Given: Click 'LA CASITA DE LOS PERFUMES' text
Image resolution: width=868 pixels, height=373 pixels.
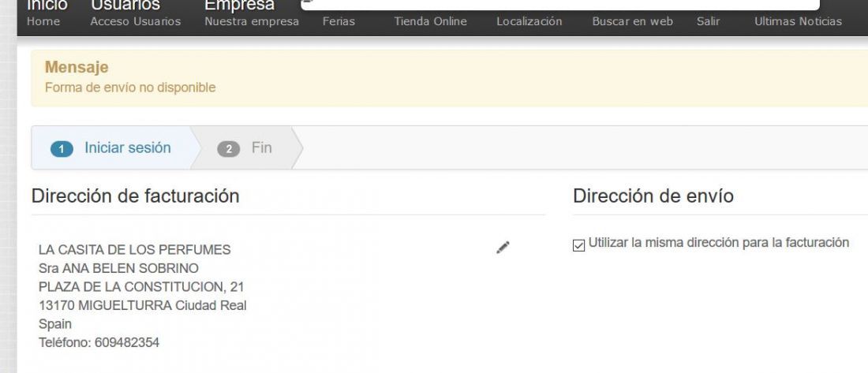Looking at the screenshot, I should point(134,250).
